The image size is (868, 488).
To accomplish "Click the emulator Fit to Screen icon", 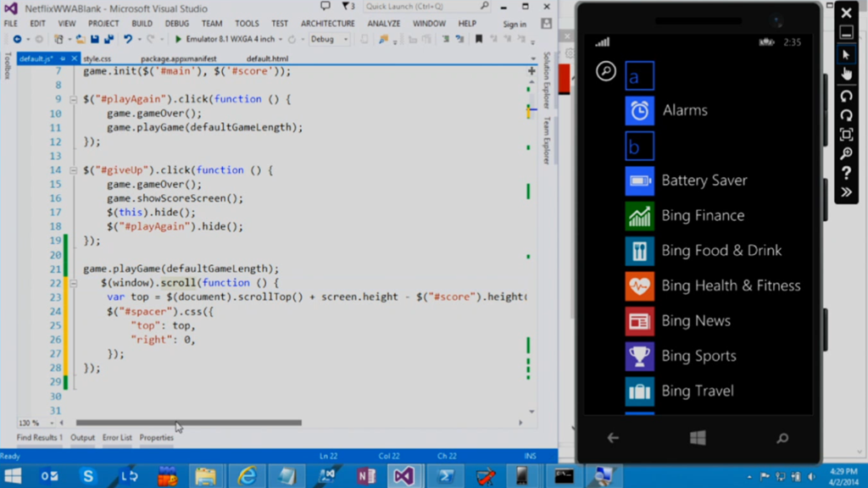I will coord(846,135).
